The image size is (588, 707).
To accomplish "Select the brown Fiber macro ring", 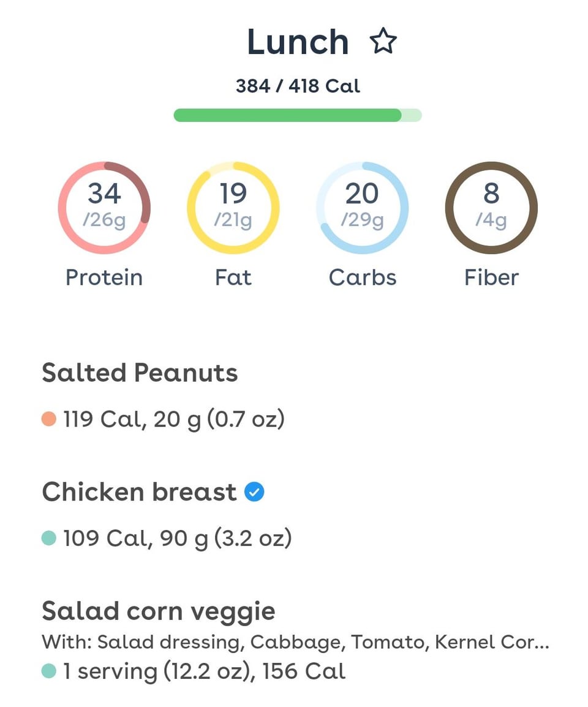I will pos(491,208).
